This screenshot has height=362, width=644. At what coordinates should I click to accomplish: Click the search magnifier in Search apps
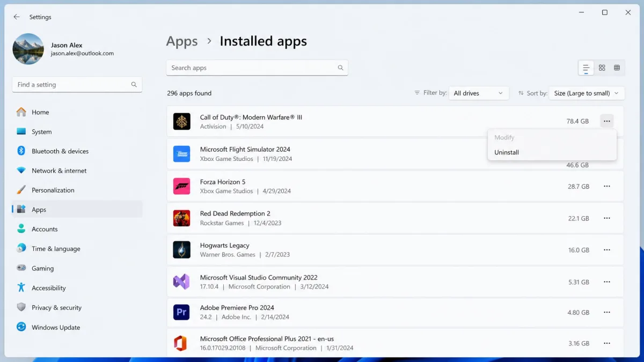(340, 68)
